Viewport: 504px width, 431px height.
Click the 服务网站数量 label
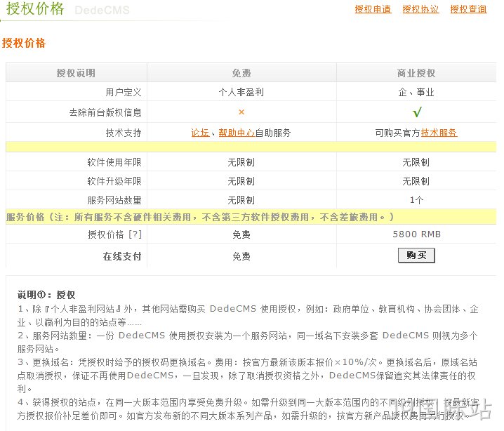(x=114, y=200)
